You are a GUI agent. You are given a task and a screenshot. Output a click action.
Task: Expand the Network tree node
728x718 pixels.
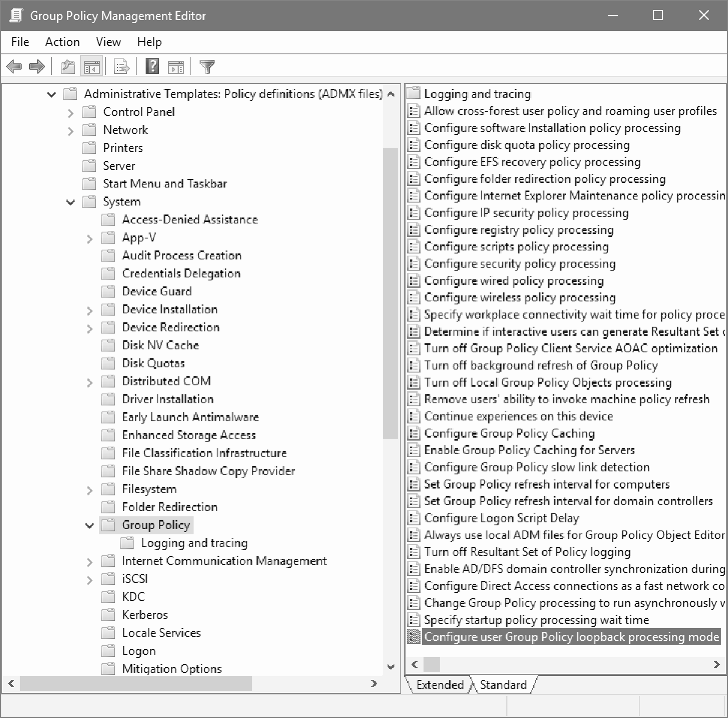(x=70, y=130)
